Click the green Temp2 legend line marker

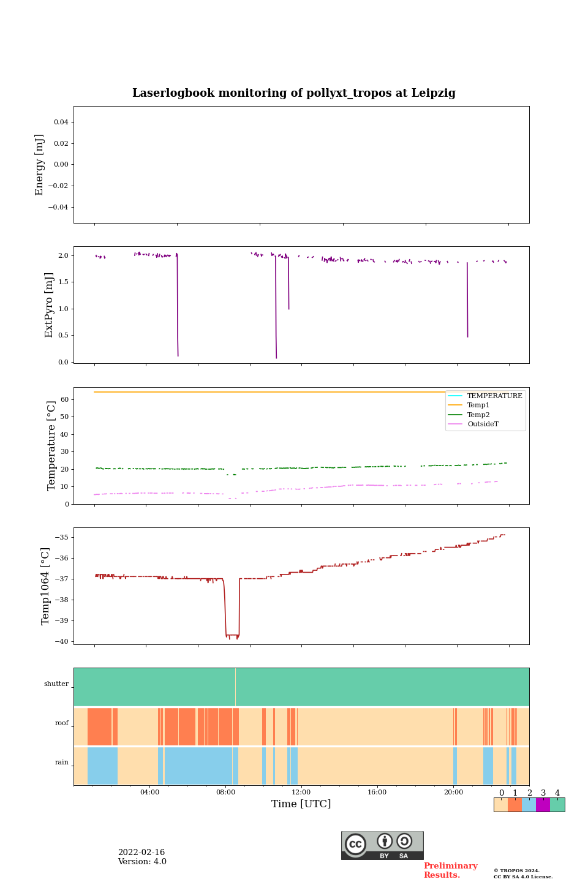456,415
